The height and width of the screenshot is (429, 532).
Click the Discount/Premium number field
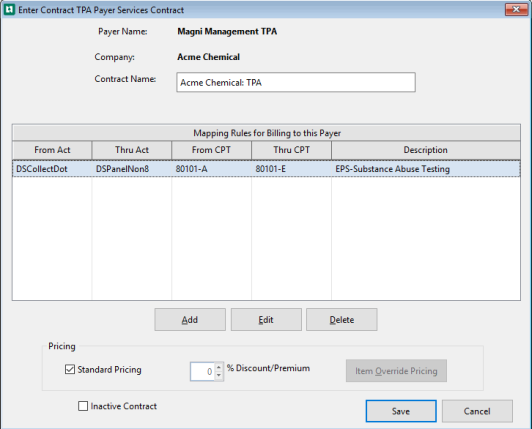pyautogui.click(x=202, y=371)
